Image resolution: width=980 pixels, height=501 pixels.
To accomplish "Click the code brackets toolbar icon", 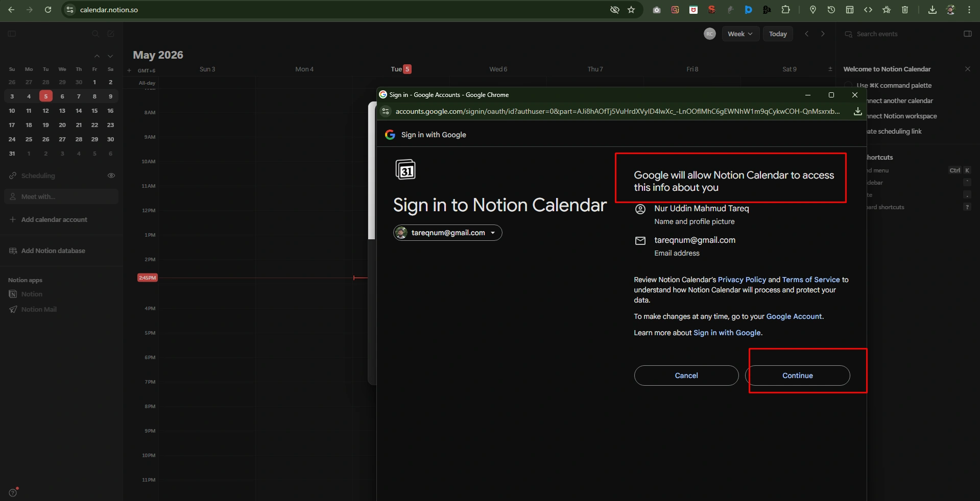I will (x=868, y=10).
